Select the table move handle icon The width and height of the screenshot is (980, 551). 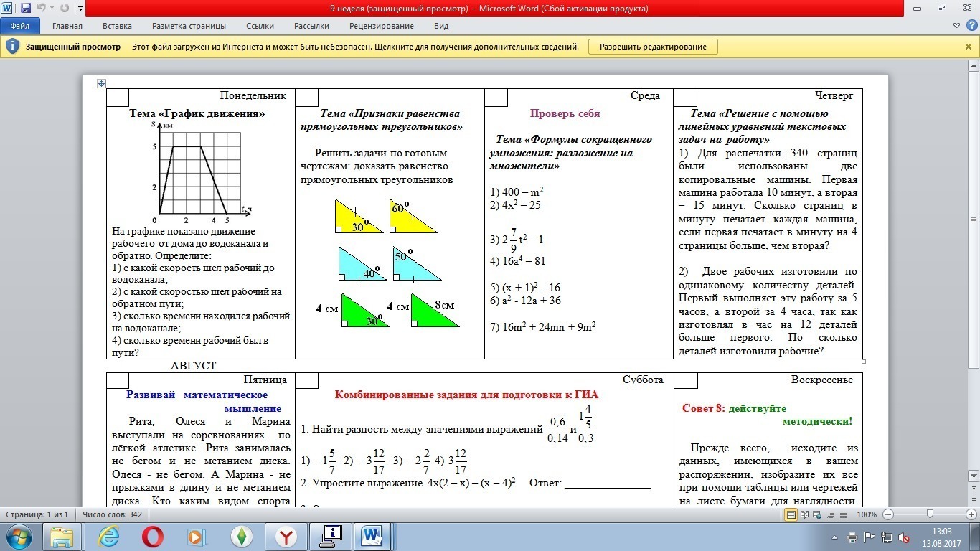(101, 83)
